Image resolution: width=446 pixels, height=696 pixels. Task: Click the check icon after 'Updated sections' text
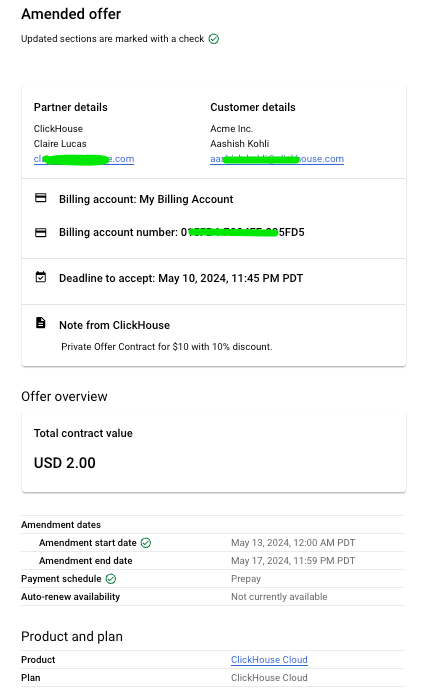point(214,39)
